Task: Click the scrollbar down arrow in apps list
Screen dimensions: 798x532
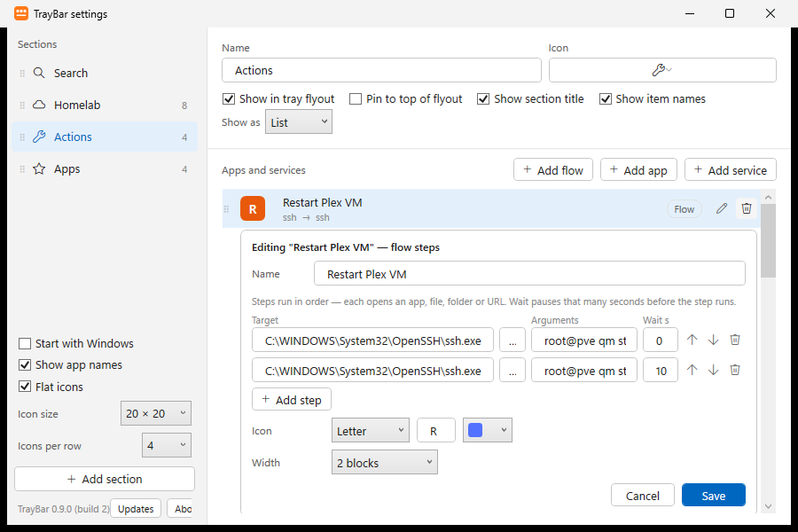Action: [x=769, y=506]
